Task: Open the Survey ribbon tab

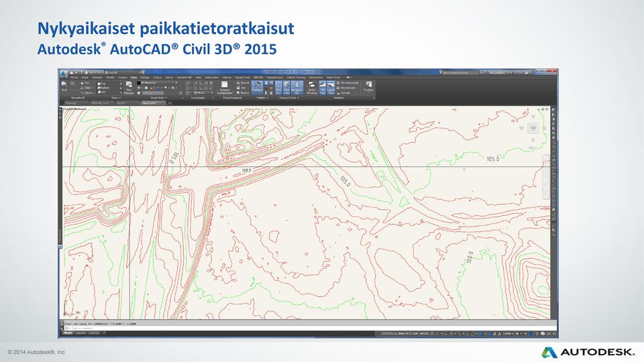Action: (169, 78)
